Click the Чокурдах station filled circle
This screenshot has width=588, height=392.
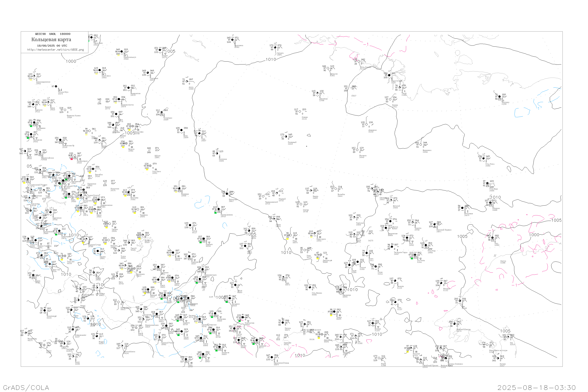coord(499,97)
